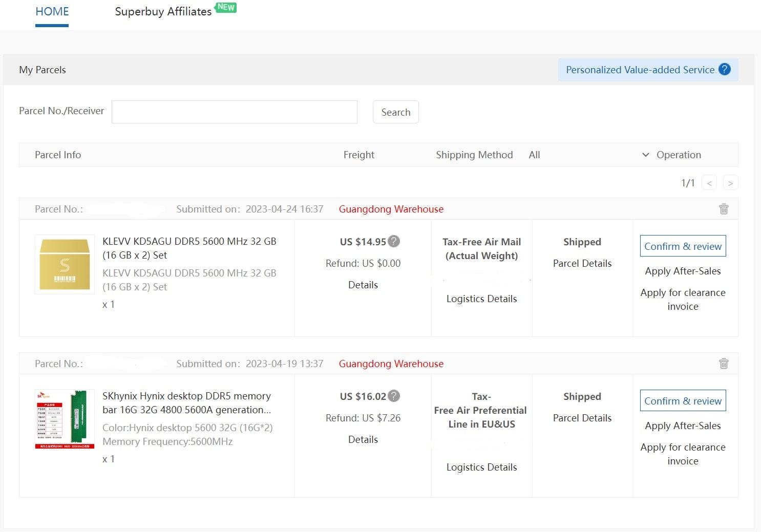
Task: Click the Search button
Action: 396,112
